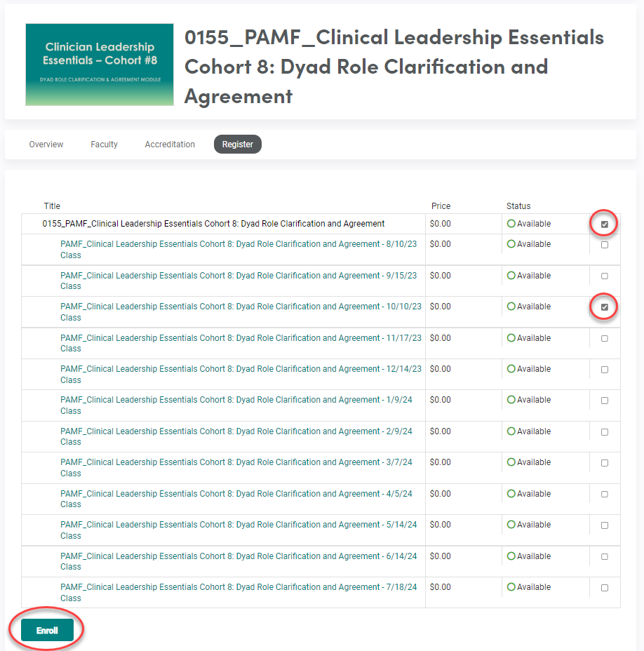Open the Overview tab
644x651 pixels.
(x=46, y=145)
